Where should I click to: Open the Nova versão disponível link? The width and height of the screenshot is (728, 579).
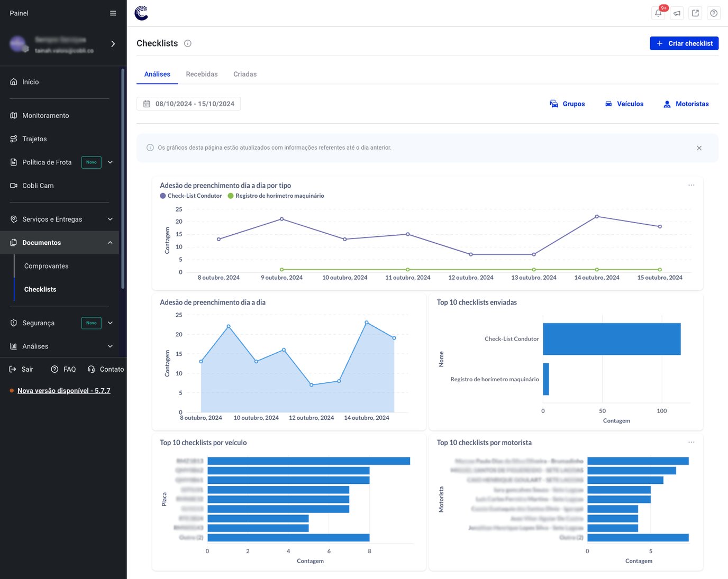[x=64, y=391]
